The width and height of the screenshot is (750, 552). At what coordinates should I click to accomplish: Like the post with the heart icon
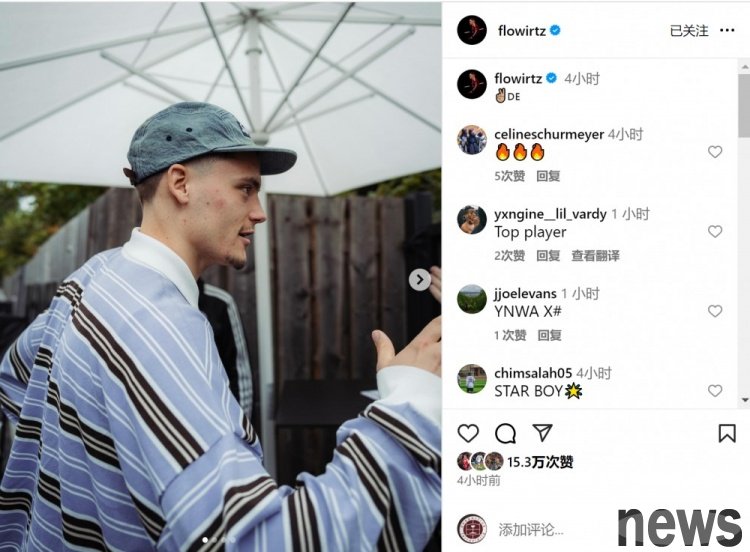point(468,433)
